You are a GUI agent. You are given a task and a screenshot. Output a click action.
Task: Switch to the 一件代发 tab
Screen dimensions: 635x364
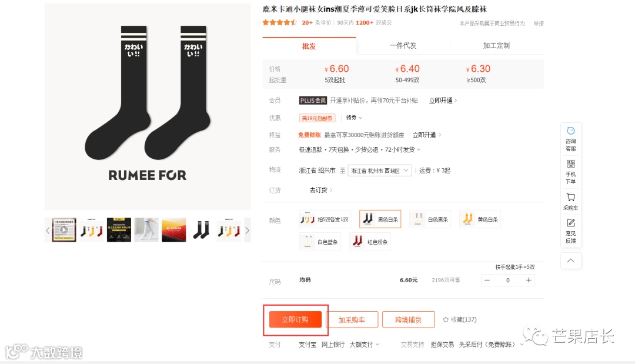[403, 46]
